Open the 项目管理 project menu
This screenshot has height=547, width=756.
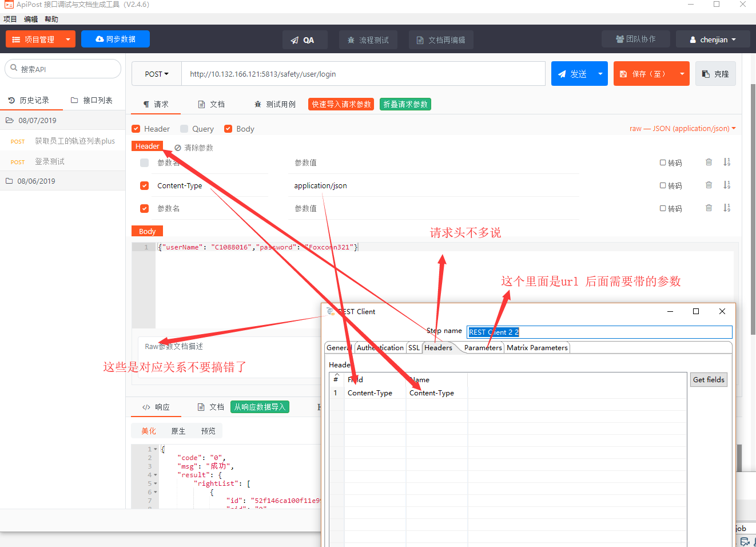click(34, 39)
